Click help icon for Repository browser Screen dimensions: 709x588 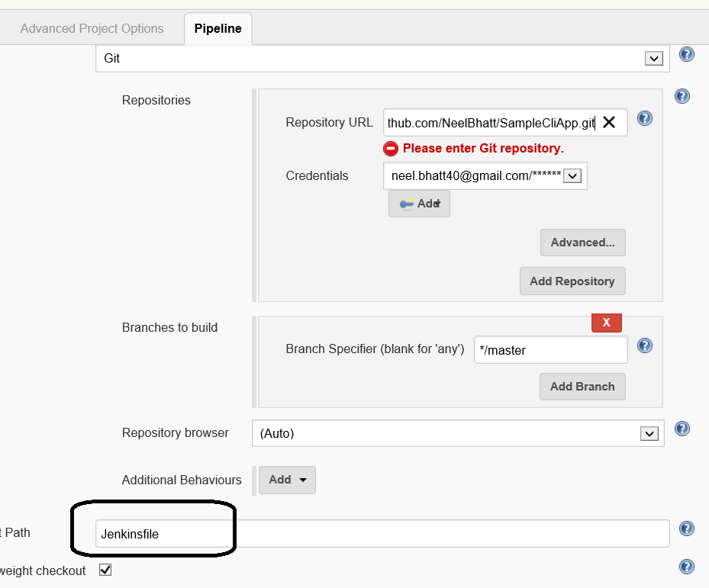[682, 429]
